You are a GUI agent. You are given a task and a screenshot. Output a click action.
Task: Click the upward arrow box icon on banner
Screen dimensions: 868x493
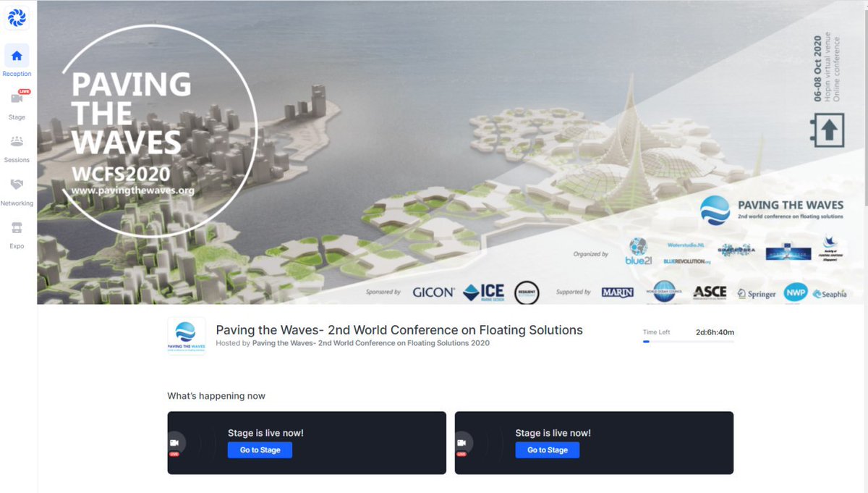click(829, 130)
